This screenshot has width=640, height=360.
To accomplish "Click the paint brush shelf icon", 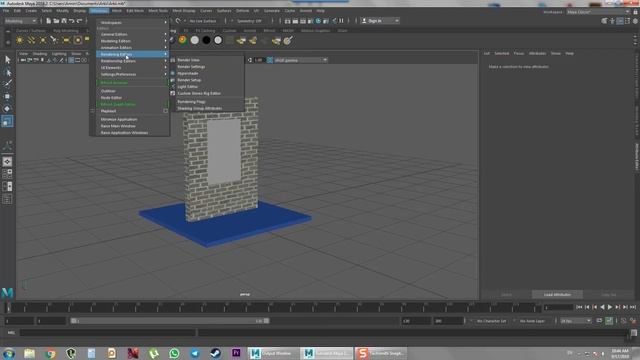I will coord(288,40).
